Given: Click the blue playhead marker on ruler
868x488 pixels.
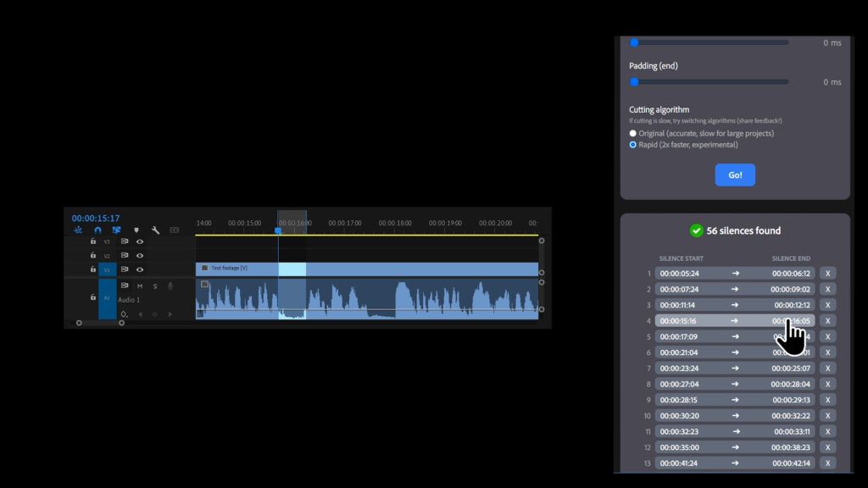Looking at the screenshot, I should [277, 230].
